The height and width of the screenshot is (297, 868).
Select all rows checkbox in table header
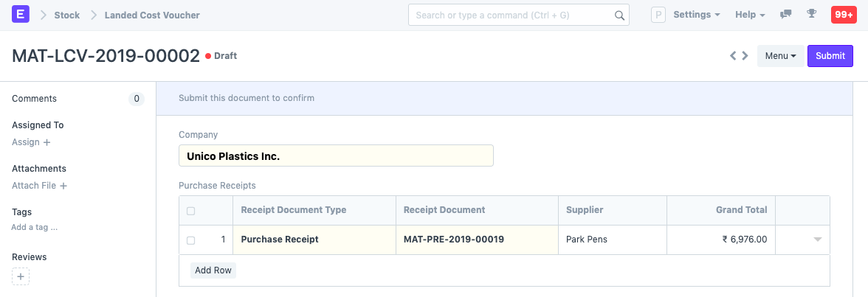click(x=191, y=211)
